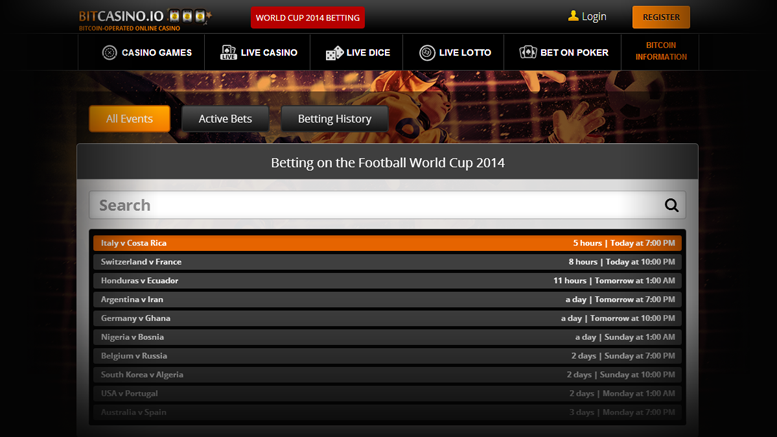Click the Login link
777x437 pixels.
587,16
